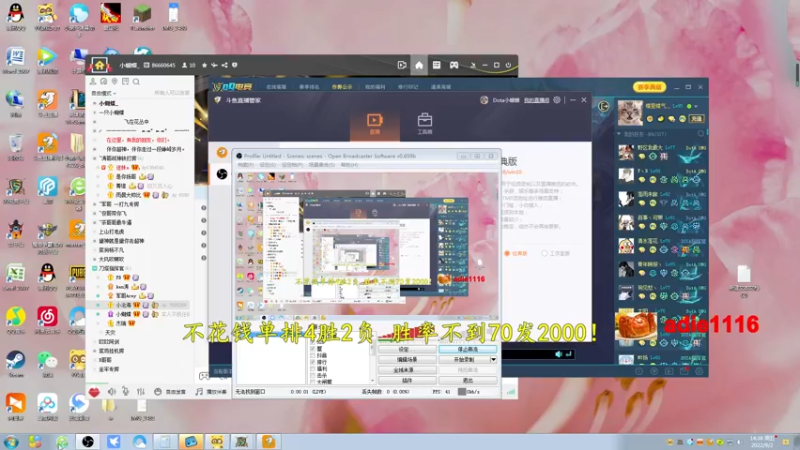Collapse the 我的好友 list in QQ panel
This screenshot has height=450, width=800.
click(619, 134)
